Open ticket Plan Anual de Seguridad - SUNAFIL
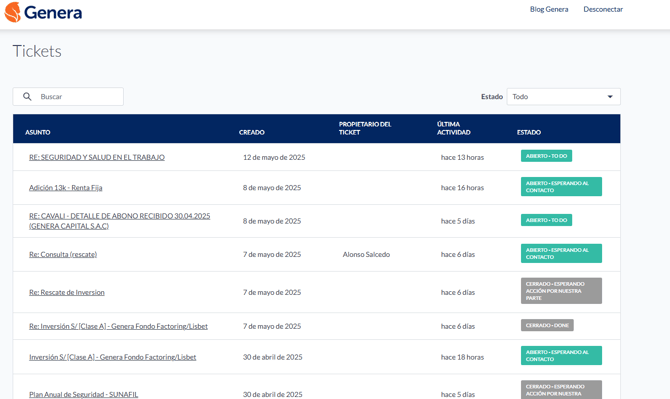 tap(84, 394)
